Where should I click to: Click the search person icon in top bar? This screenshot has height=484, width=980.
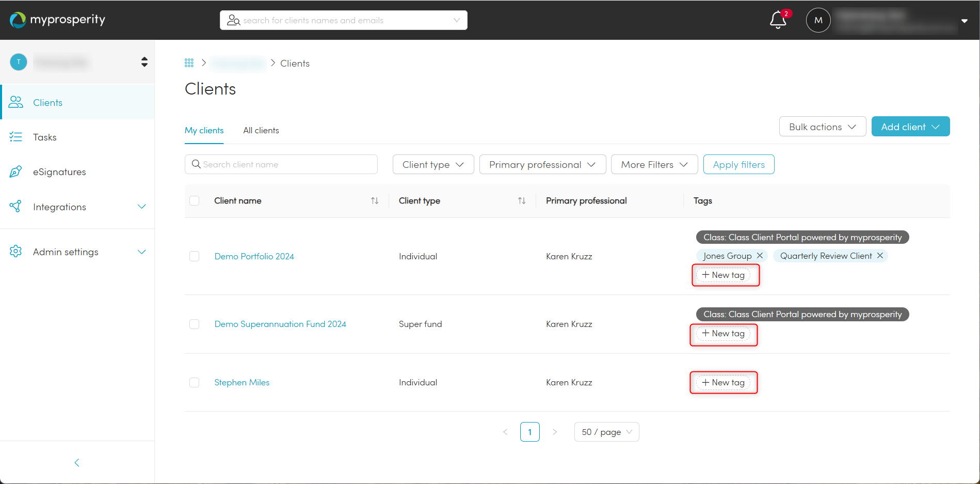pyautogui.click(x=233, y=20)
